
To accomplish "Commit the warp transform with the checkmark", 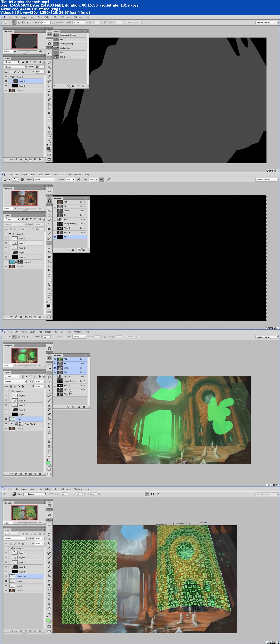I will point(158,494).
